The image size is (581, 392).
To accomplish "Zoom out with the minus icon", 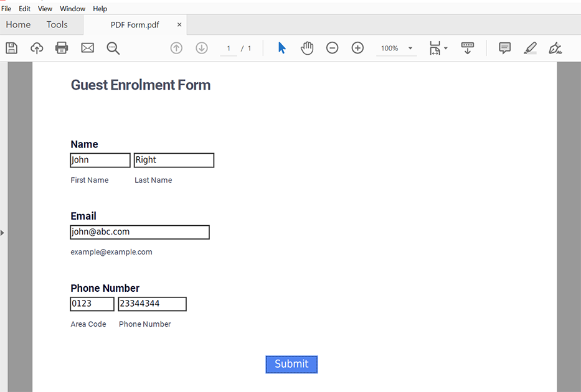I will click(333, 48).
